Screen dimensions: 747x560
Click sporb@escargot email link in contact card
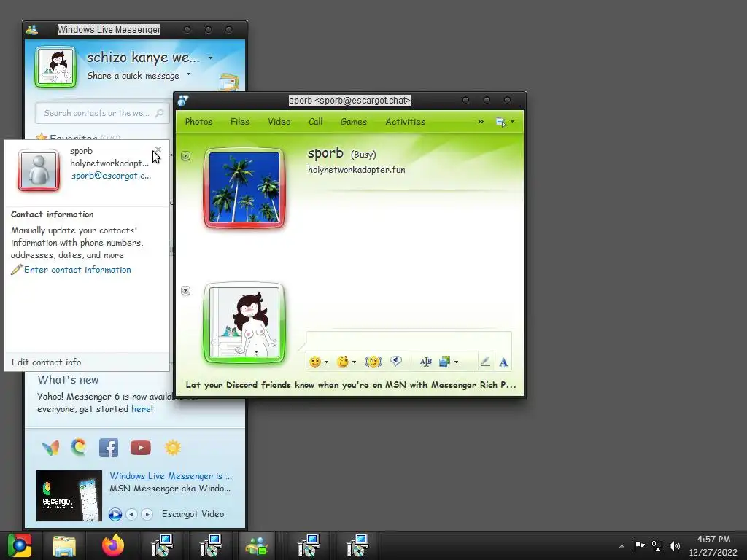[x=111, y=175]
